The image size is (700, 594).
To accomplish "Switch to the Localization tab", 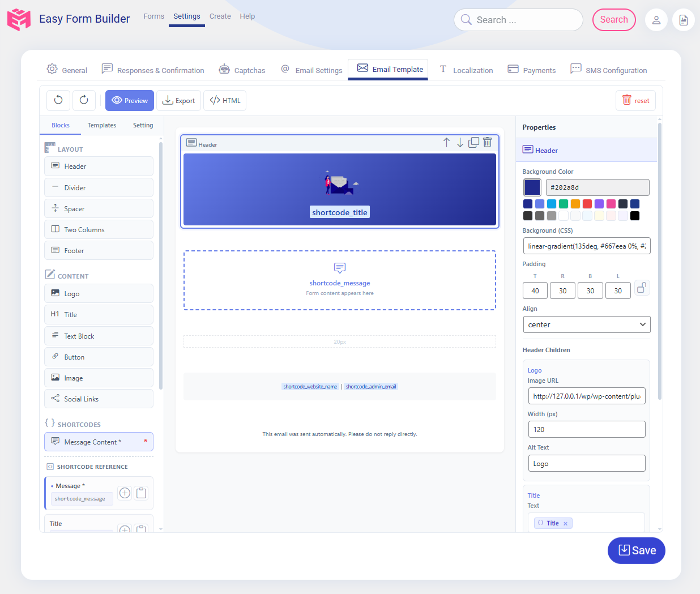I will click(x=472, y=70).
